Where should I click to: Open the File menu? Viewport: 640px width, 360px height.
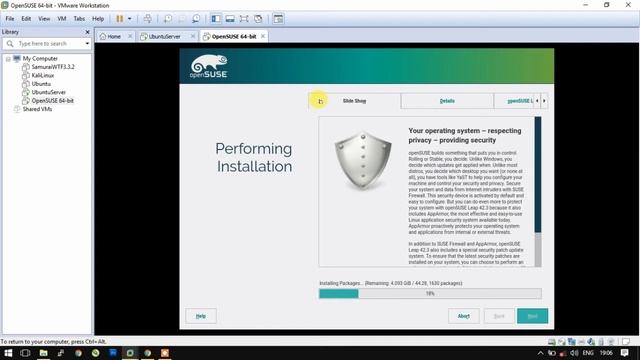(x=10, y=19)
